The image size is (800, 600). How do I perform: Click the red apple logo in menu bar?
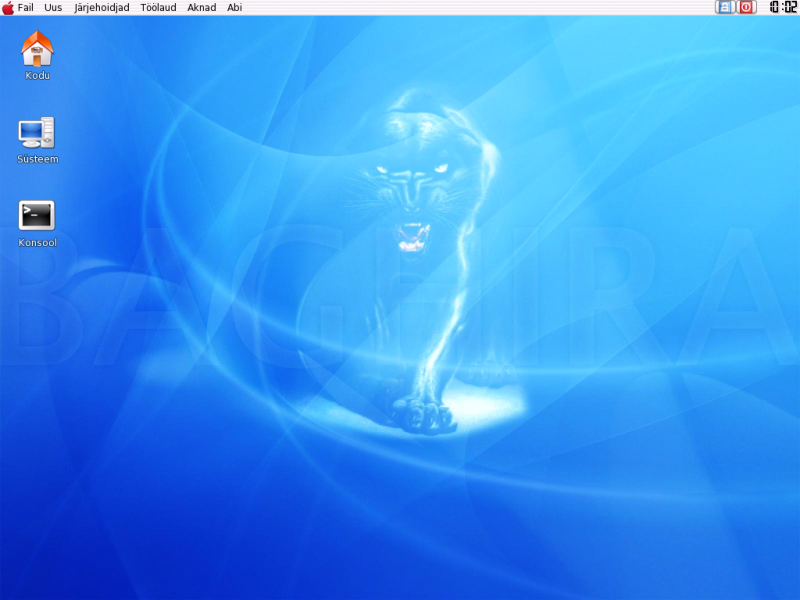[x=8, y=8]
